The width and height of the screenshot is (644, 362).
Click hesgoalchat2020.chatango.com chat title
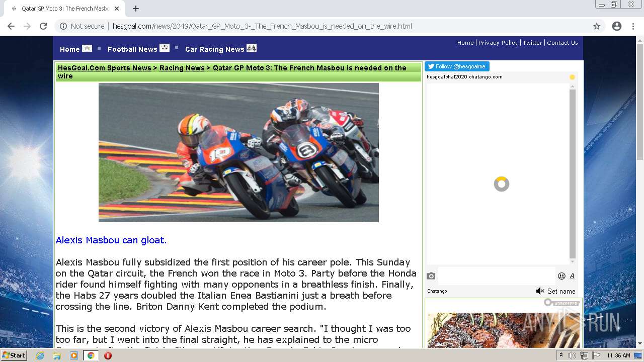(464, 77)
